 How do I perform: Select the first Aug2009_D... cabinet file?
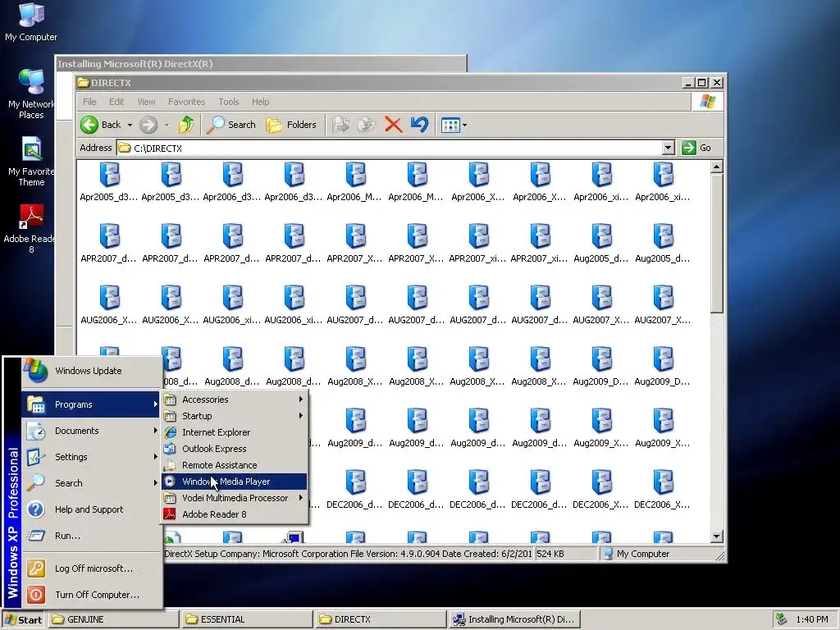[x=601, y=367]
